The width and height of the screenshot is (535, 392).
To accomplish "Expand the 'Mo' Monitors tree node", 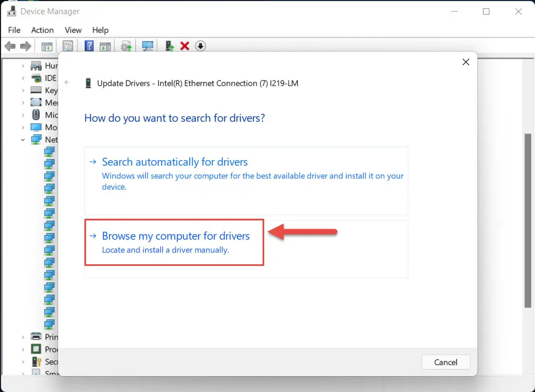I will point(23,127).
